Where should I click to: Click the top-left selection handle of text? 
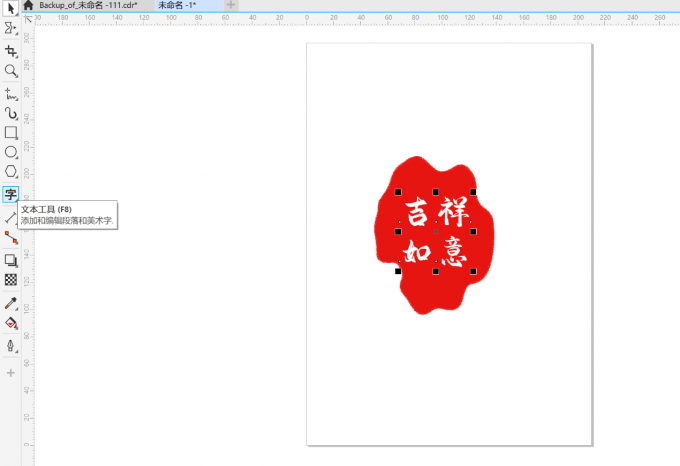pos(398,192)
